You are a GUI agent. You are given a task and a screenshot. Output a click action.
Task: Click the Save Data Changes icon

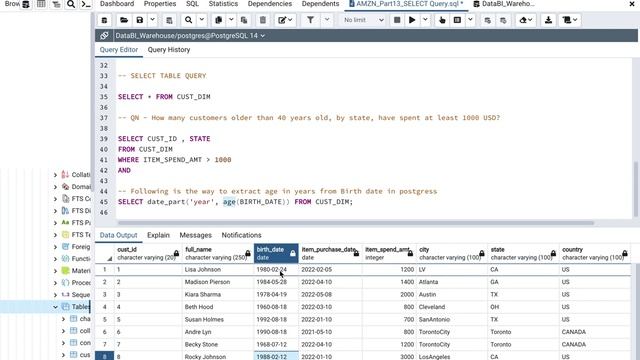tap(169, 20)
